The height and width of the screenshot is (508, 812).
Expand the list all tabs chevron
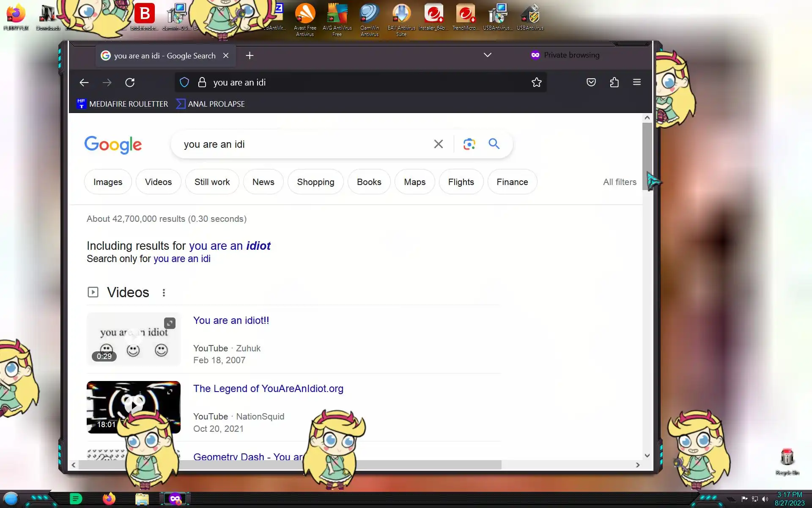click(487, 55)
